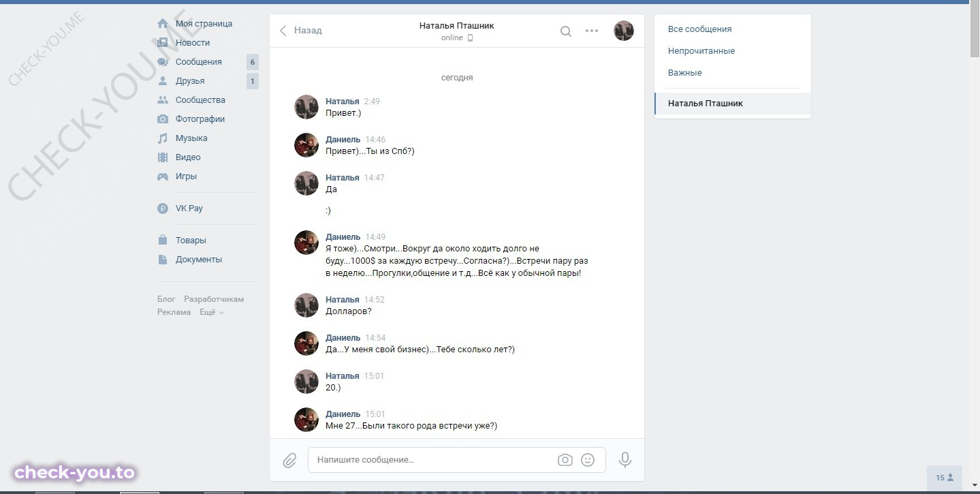Click the mobile online phone icon
The height and width of the screenshot is (494, 980).
[470, 38]
